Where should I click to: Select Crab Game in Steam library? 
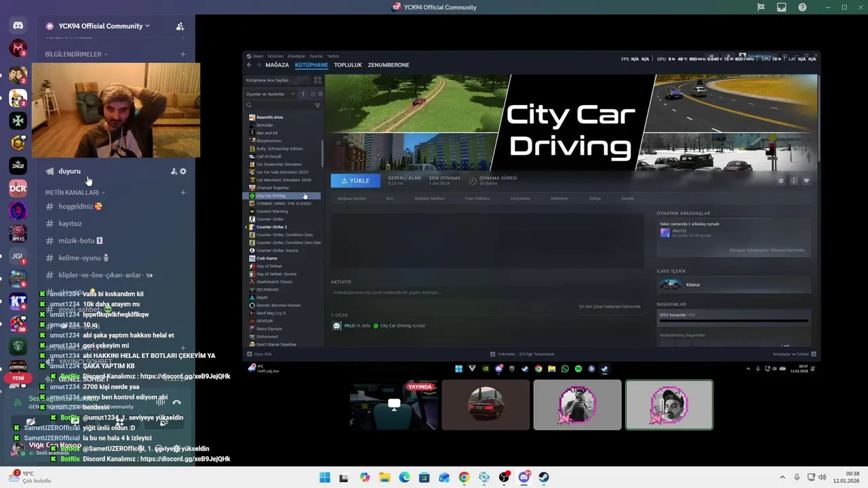coord(267,258)
